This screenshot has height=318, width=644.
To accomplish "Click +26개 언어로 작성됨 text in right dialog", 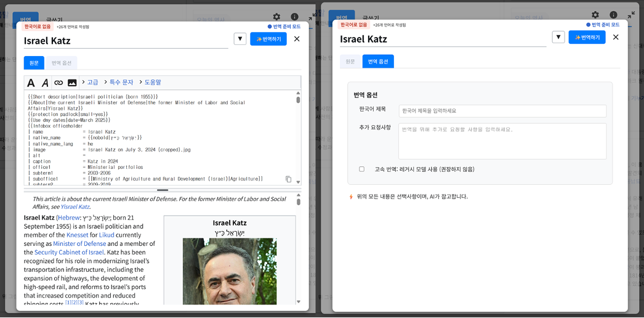I will tap(389, 25).
